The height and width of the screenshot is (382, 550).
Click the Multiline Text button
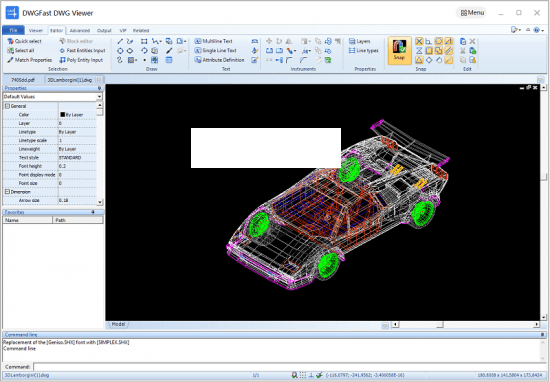(x=213, y=41)
